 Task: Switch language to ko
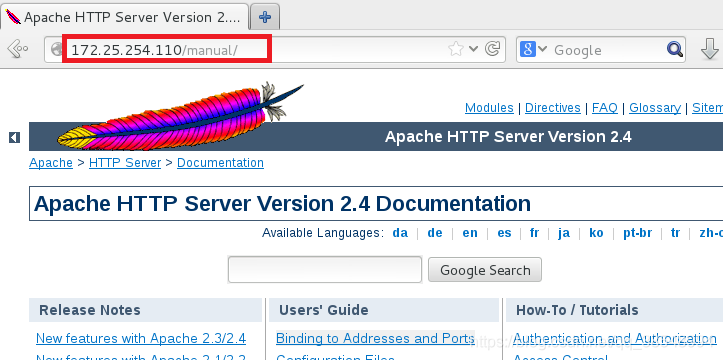pyautogui.click(x=596, y=233)
